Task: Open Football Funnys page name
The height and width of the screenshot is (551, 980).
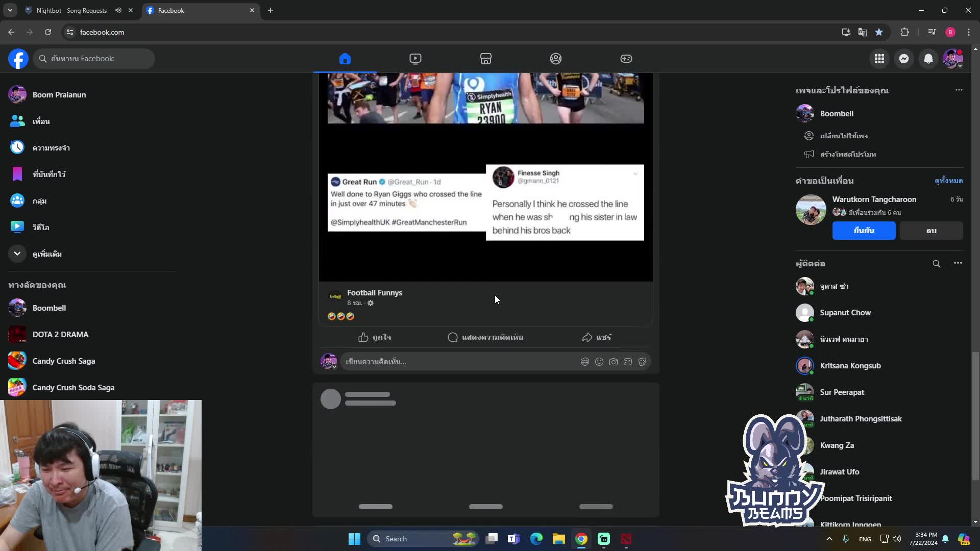Action: click(x=375, y=293)
